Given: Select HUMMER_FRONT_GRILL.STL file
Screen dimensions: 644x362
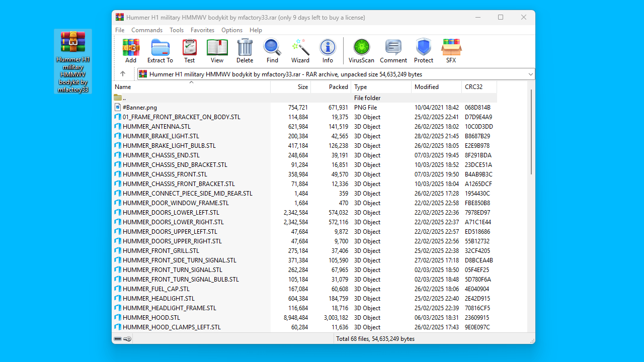Looking at the screenshot, I should pos(160,251).
